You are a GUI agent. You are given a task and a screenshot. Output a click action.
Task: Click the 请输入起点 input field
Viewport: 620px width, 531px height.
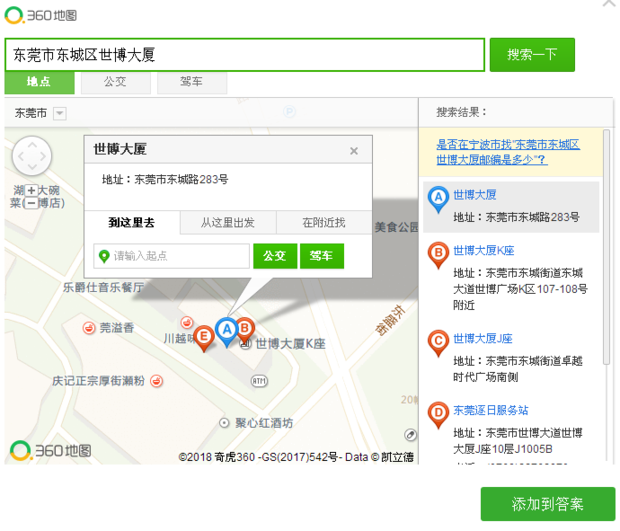tap(171, 256)
